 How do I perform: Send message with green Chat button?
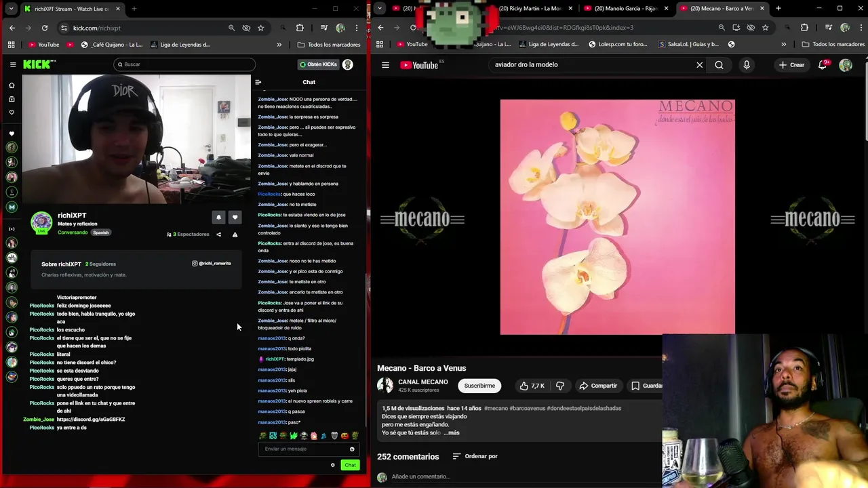(350, 465)
